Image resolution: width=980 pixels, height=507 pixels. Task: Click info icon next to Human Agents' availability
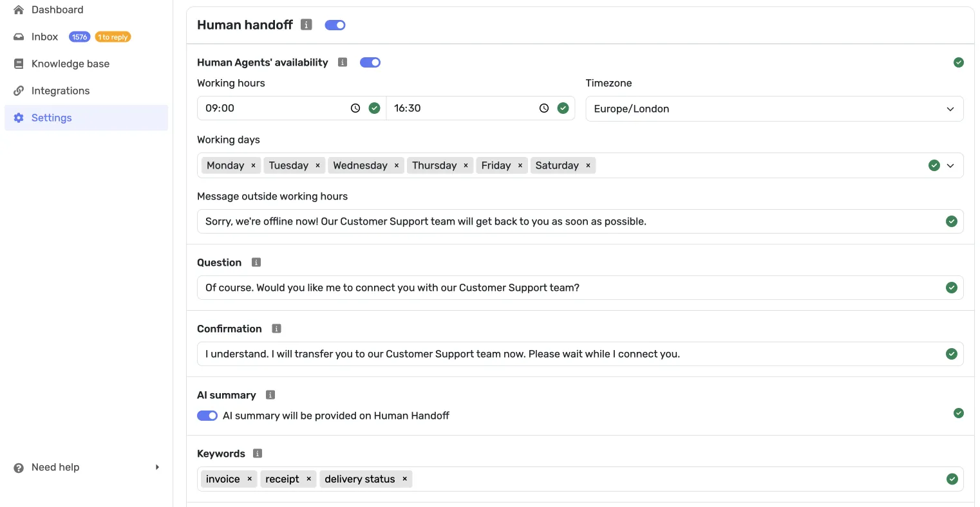click(x=343, y=62)
